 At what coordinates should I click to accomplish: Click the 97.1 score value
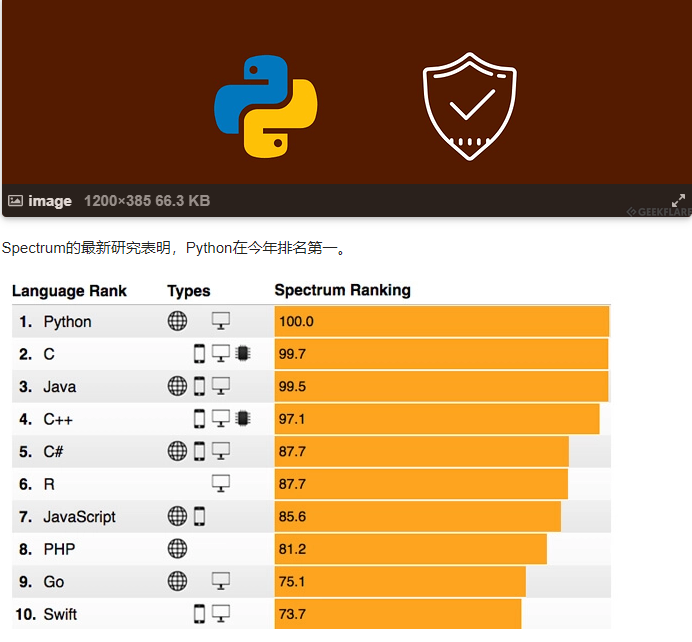pos(292,419)
